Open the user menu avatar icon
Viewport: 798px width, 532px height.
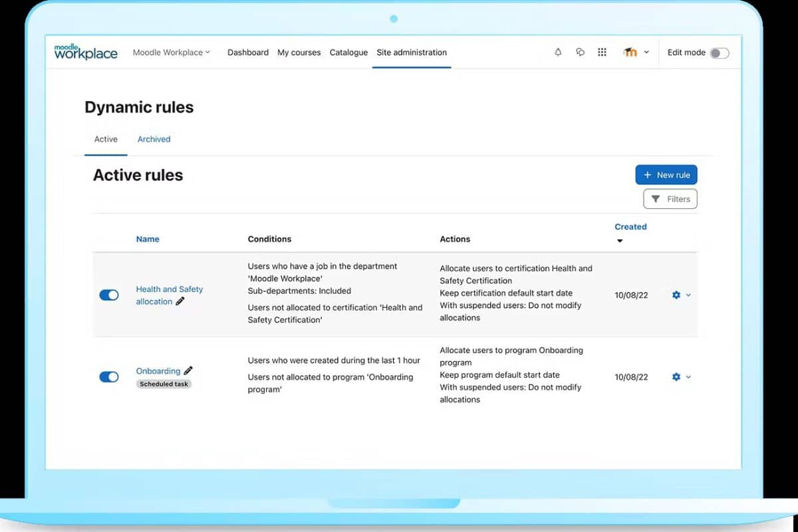(630, 52)
